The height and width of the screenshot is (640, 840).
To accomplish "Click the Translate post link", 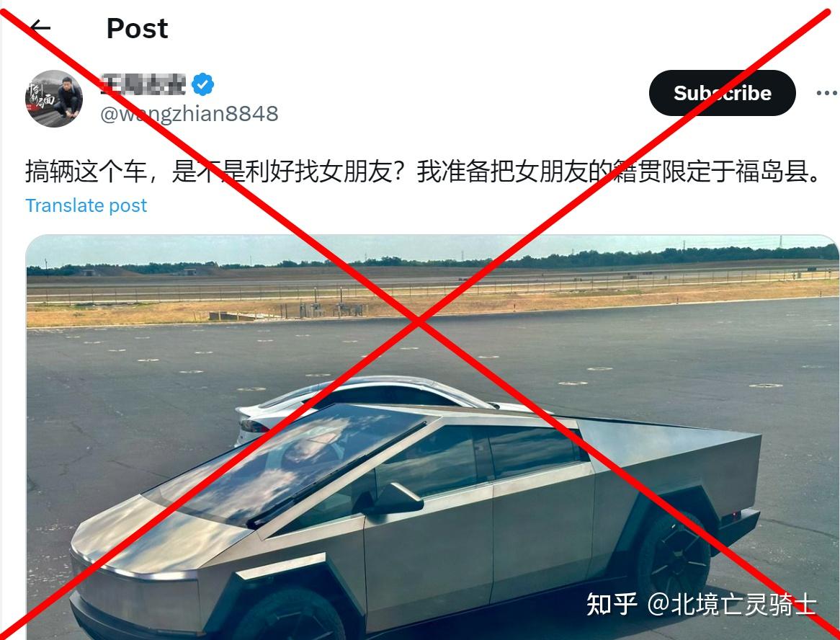I will point(86,205).
